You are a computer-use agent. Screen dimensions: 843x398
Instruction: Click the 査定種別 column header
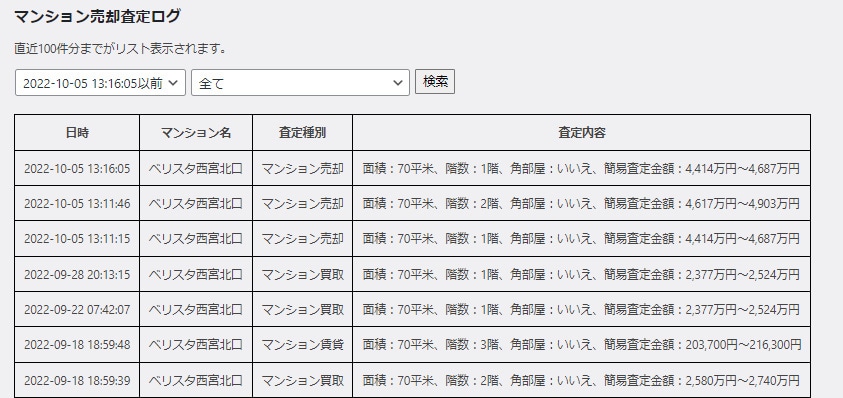302,133
